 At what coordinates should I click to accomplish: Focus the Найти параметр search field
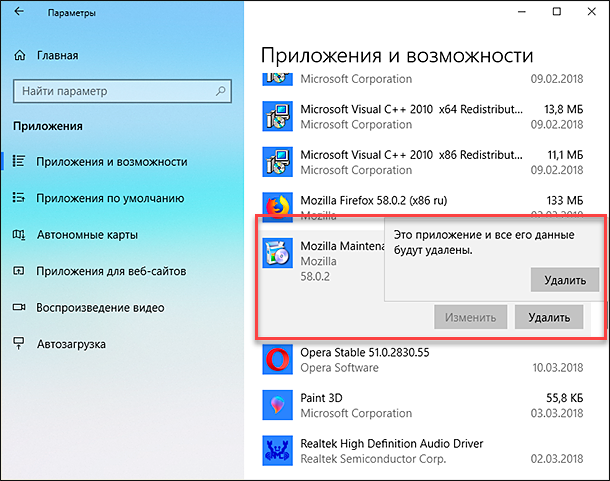[122, 91]
